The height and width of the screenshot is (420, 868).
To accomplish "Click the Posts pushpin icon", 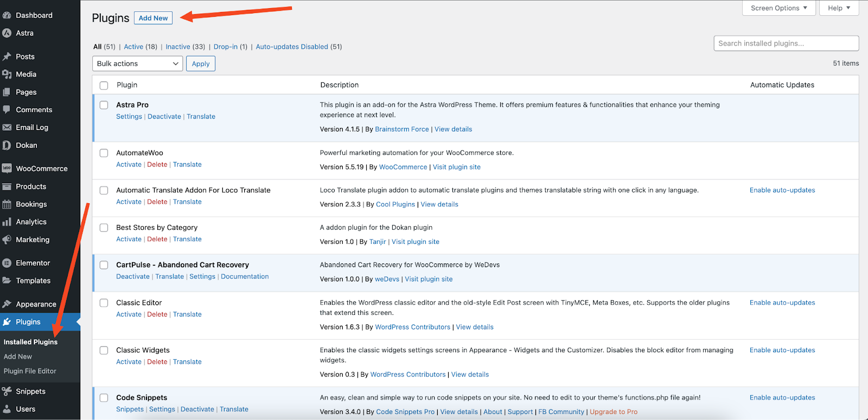I will 7,56.
